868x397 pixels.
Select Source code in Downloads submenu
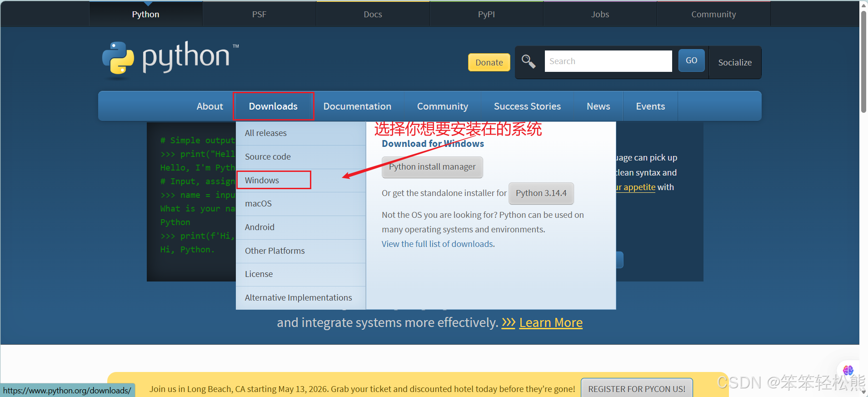(301, 157)
